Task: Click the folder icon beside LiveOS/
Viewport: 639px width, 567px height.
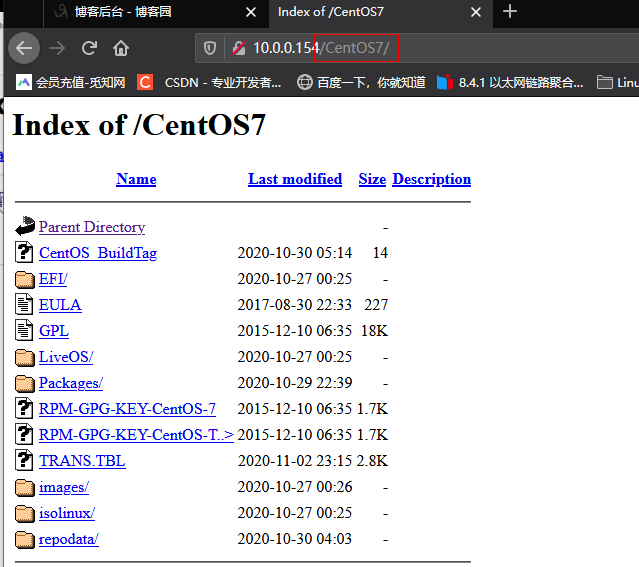Action: tap(25, 357)
